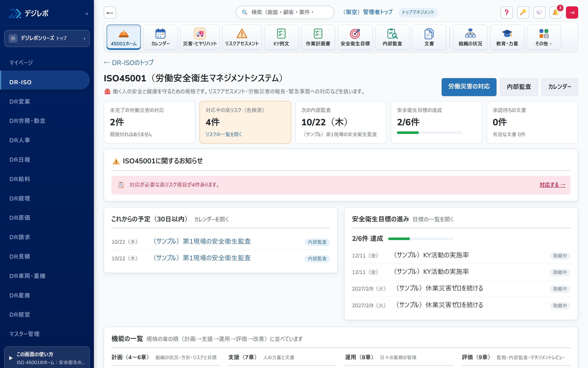Open the 文書 document icon
The width and height of the screenshot is (588, 368).
(429, 37)
